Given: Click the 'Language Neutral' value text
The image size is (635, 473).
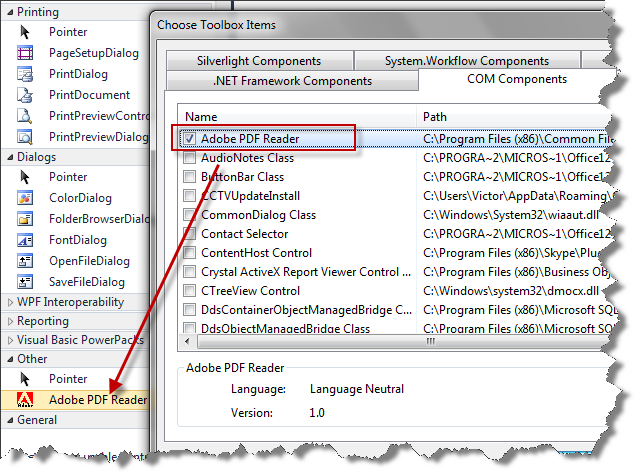Looking at the screenshot, I should click(x=357, y=389).
